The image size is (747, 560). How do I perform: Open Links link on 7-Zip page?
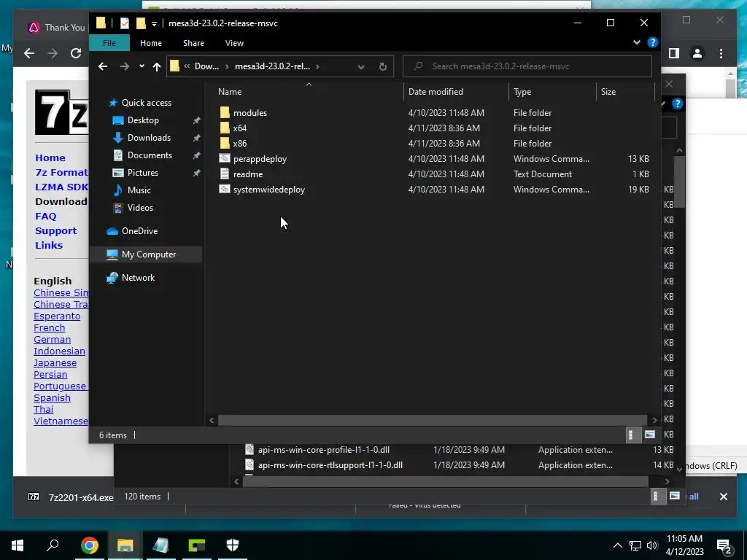point(49,245)
